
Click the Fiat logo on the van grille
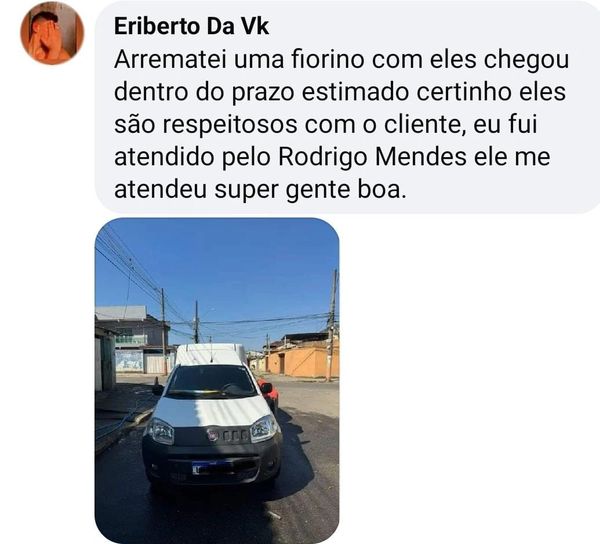point(213,435)
